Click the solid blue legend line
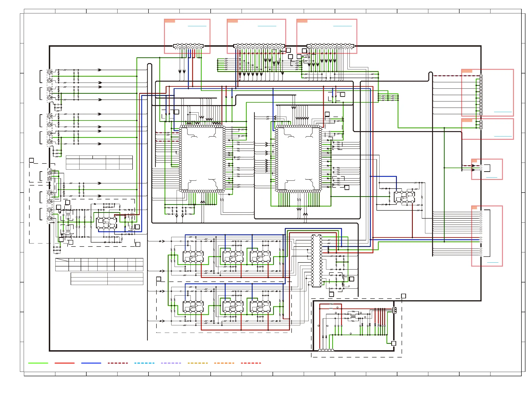Viewport: 532px width, 395px height. click(x=91, y=363)
